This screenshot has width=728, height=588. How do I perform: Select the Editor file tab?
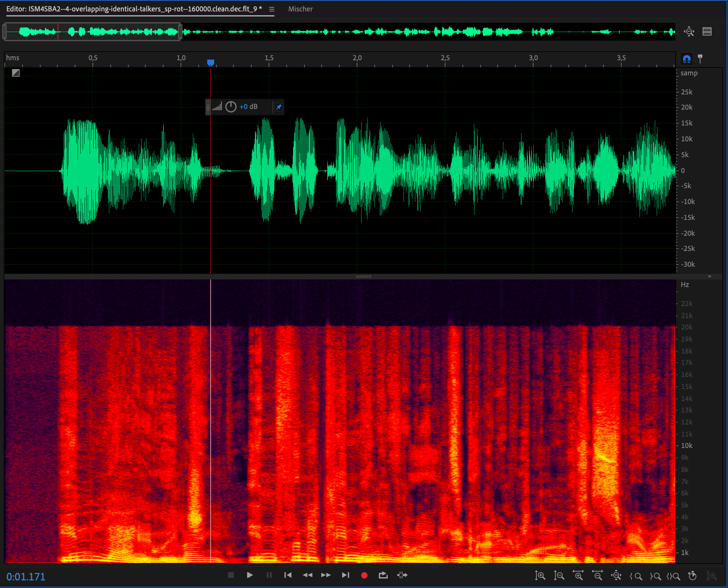tap(134, 9)
